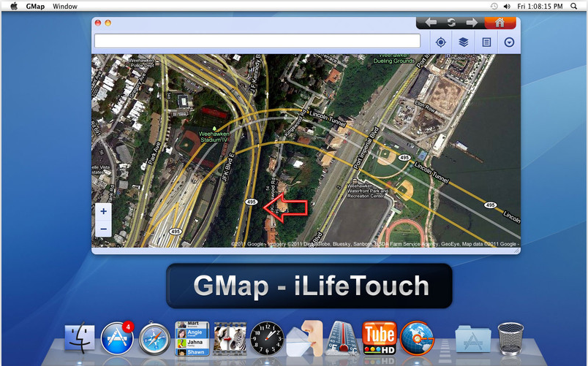
Task: Open the App Store dock icon
Action: [x=117, y=338]
